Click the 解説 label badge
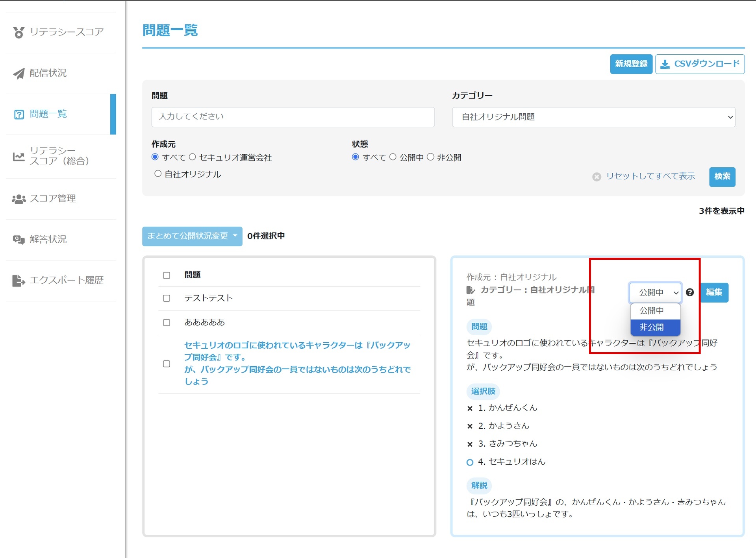The image size is (756, 558). click(479, 486)
